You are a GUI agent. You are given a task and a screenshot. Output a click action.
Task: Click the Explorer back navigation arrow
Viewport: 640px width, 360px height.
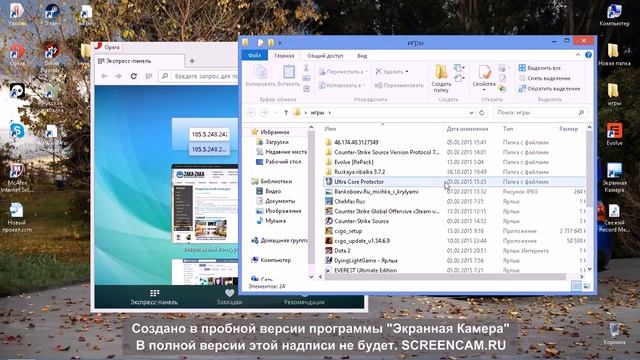(251, 112)
